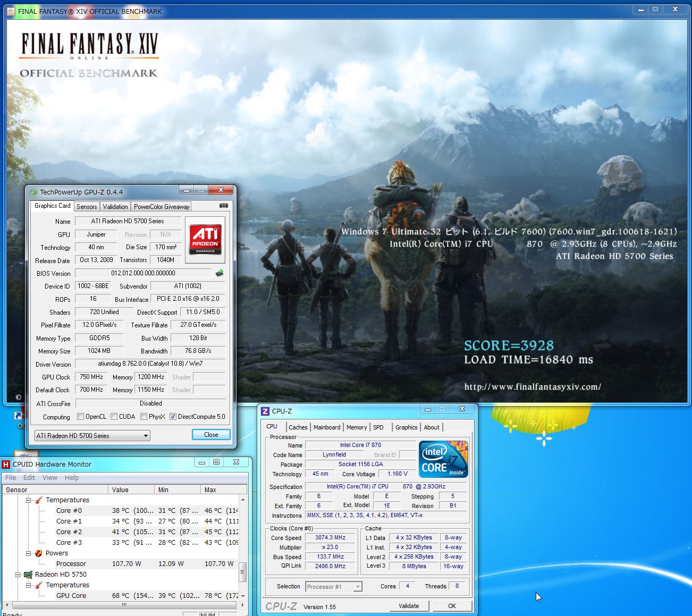Screen dimensions: 692x616
Task: Click the vertical scrollbar thumb in Hardware Monitor
Action: click(x=243, y=572)
